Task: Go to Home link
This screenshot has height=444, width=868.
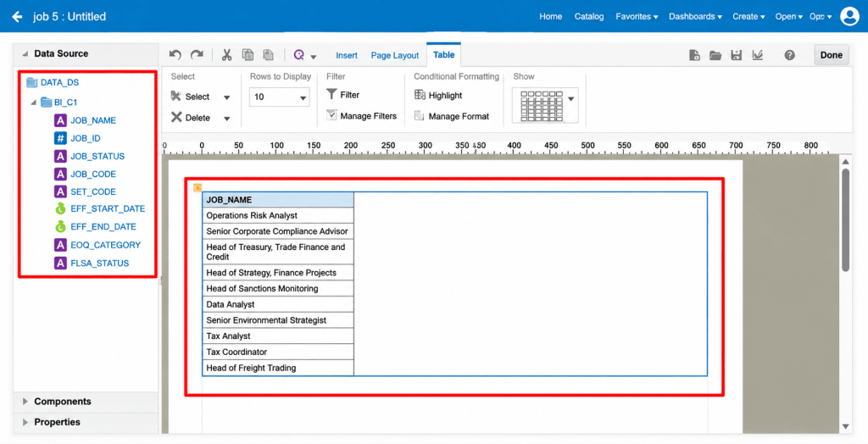Action: (x=550, y=17)
